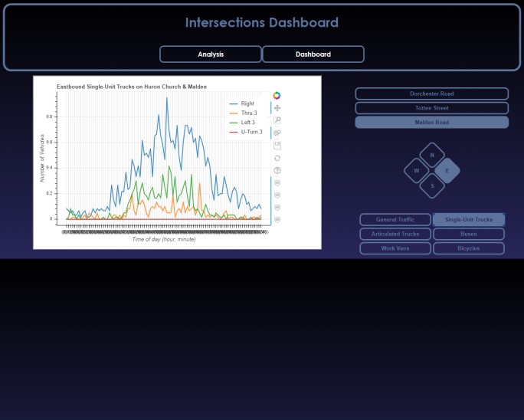524x420 pixels.
Task: Click the 'Time of day (hour, minute)' label
Action: [164, 239]
